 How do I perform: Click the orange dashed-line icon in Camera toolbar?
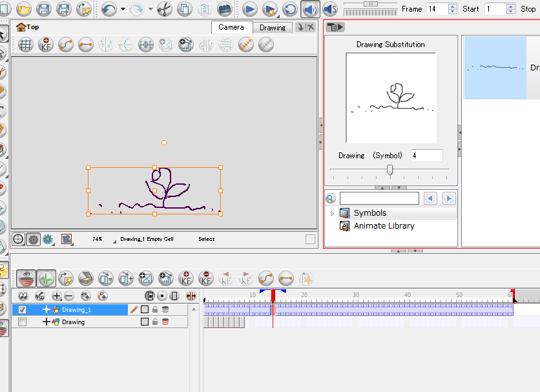246,45
